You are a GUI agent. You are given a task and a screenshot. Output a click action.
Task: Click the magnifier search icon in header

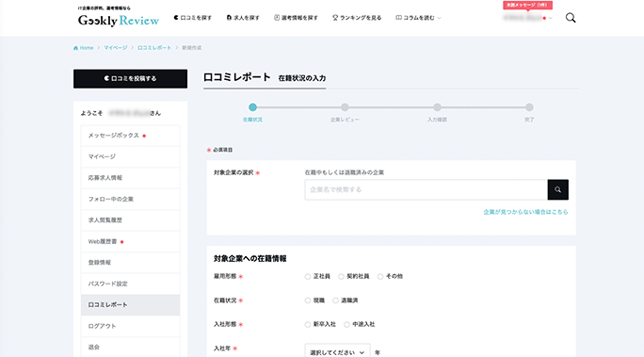(x=571, y=18)
